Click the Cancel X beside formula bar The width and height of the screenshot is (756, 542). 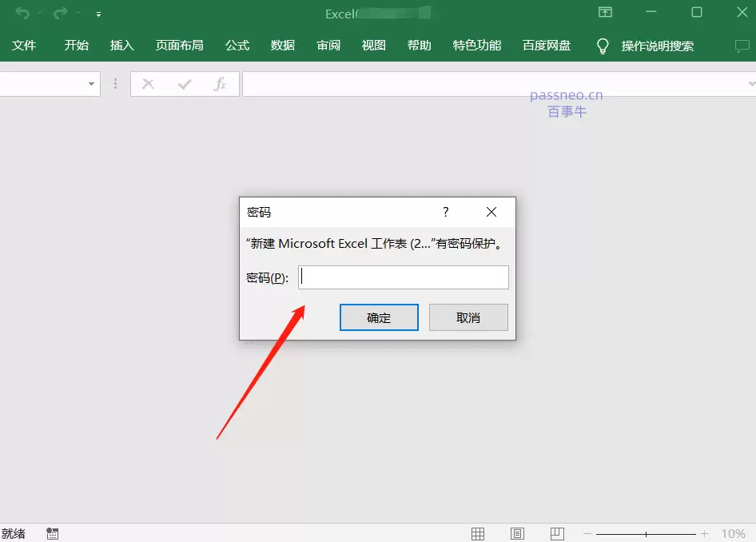(148, 83)
